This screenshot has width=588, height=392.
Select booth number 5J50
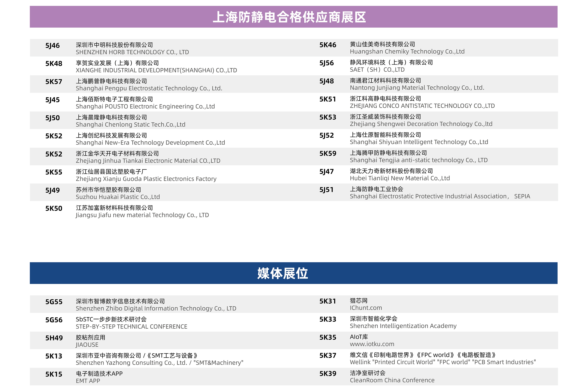point(52,118)
